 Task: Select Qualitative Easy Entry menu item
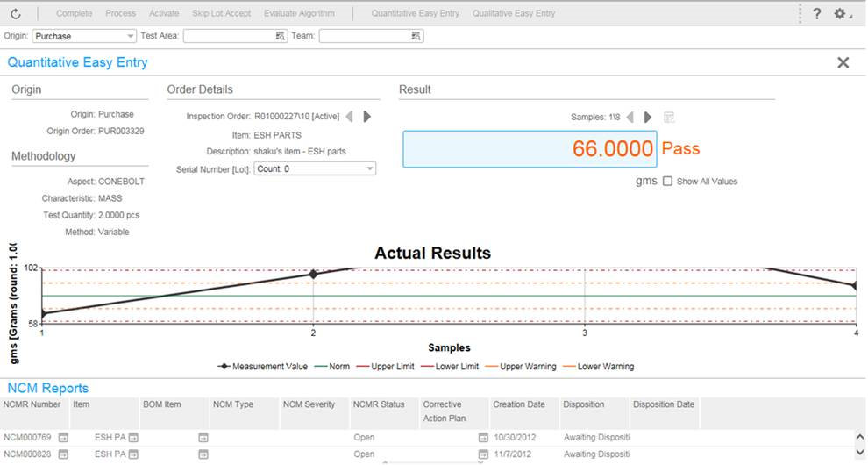[514, 14]
